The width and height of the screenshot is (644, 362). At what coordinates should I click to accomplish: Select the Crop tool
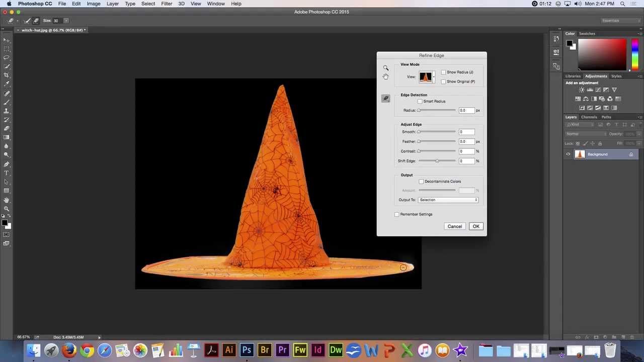(x=7, y=74)
